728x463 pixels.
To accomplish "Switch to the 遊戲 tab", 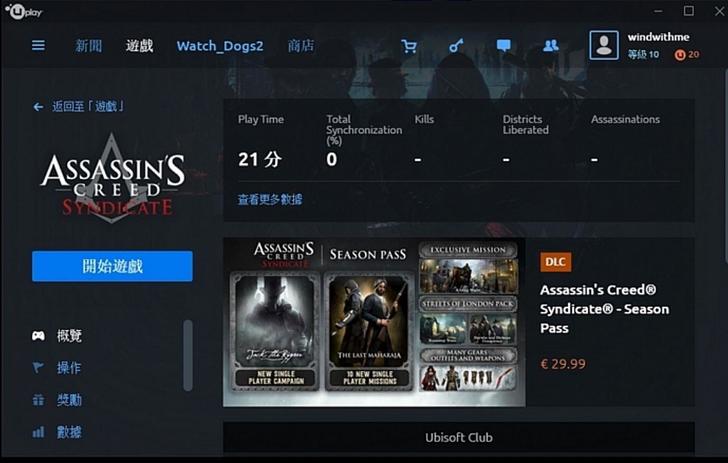I will pyautogui.click(x=139, y=46).
